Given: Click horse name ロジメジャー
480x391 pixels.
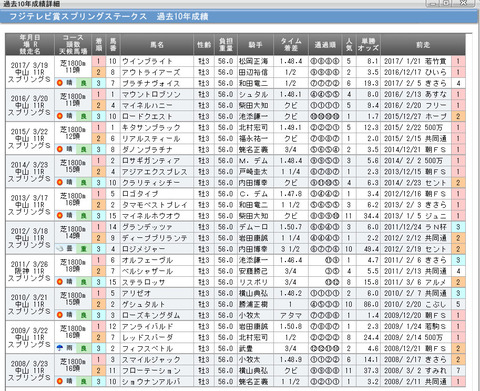Looking at the screenshot, I should (x=143, y=249).
